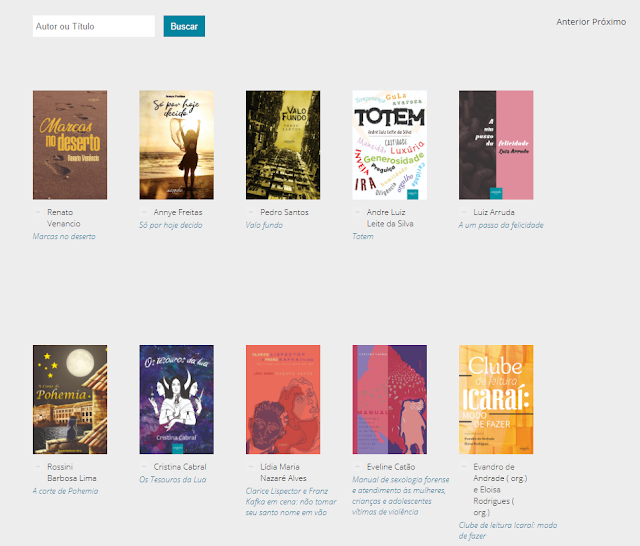
Task: Select author name Luiz Arruda
Action: [494, 212]
